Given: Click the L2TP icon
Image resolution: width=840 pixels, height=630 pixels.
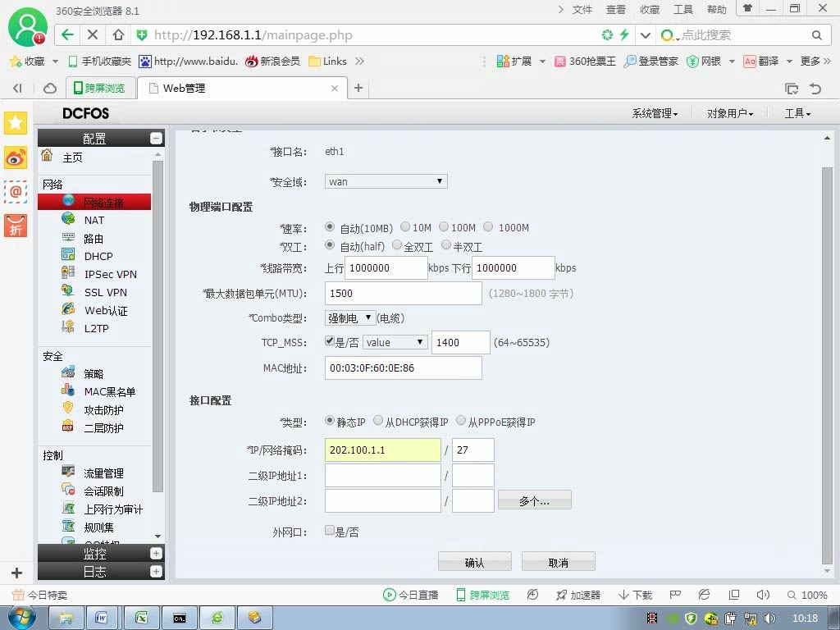Looking at the screenshot, I should [x=68, y=326].
